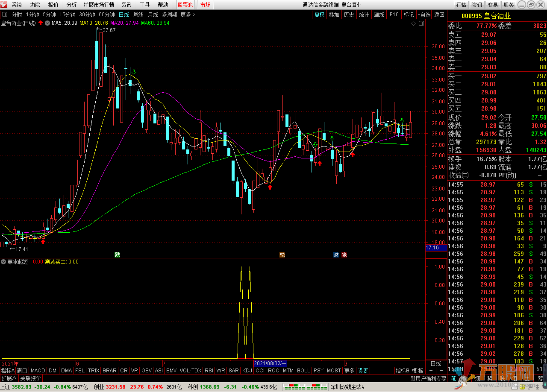Open the 功能 menu
This screenshot has width=547, height=392.
click(35, 5)
